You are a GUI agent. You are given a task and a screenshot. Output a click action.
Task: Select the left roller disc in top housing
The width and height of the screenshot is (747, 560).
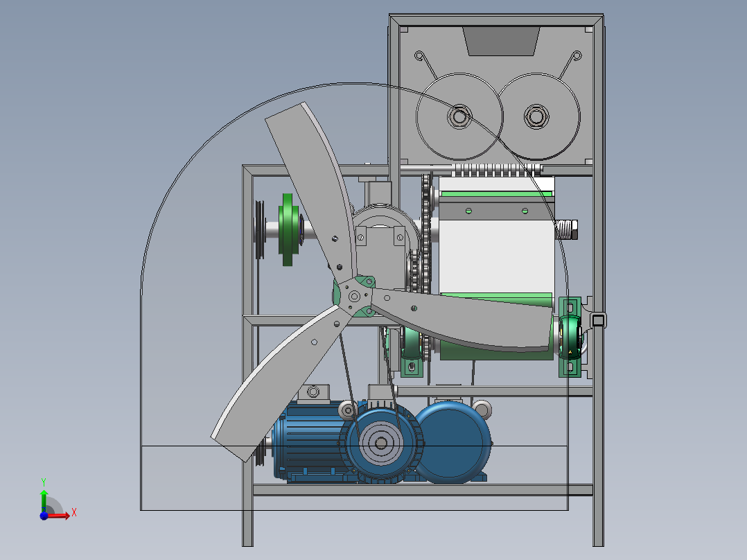coord(459,116)
